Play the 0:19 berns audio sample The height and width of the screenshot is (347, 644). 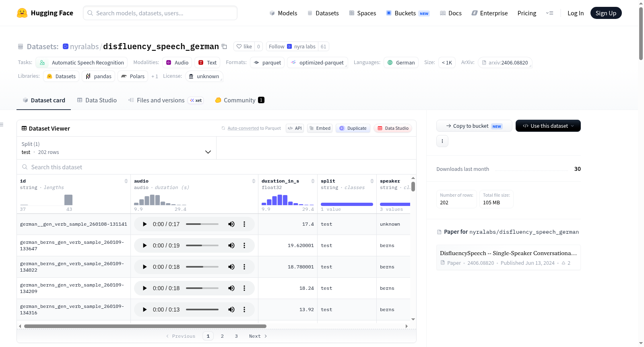tap(145, 245)
